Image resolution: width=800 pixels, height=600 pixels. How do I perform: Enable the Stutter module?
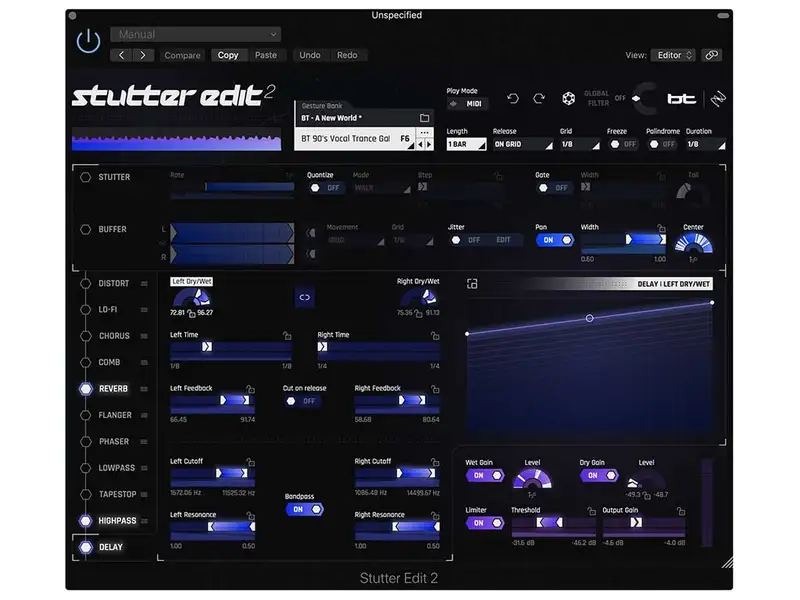point(85,177)
